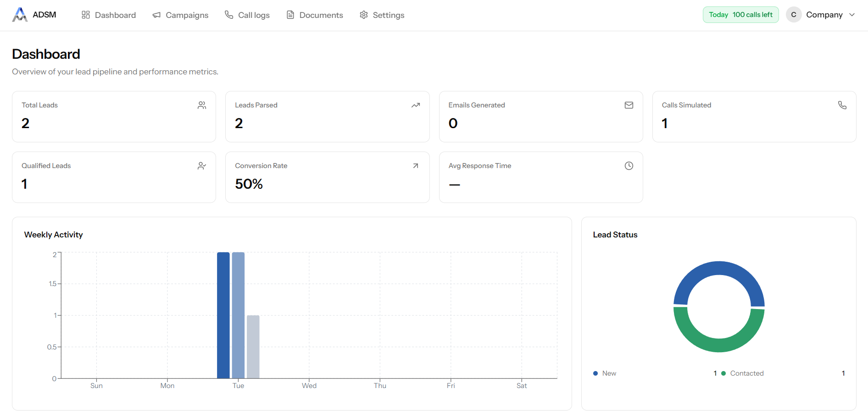
Task: Open the Dashboard navigation tab
Action: click(109, 15)
